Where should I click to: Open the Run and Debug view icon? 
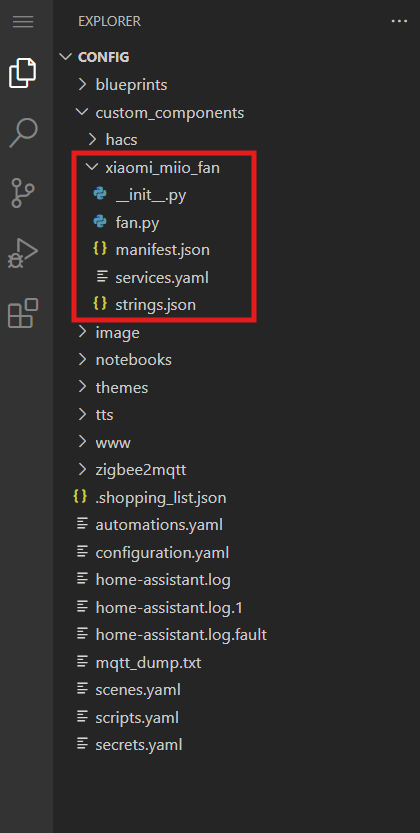tap(23, 252)
